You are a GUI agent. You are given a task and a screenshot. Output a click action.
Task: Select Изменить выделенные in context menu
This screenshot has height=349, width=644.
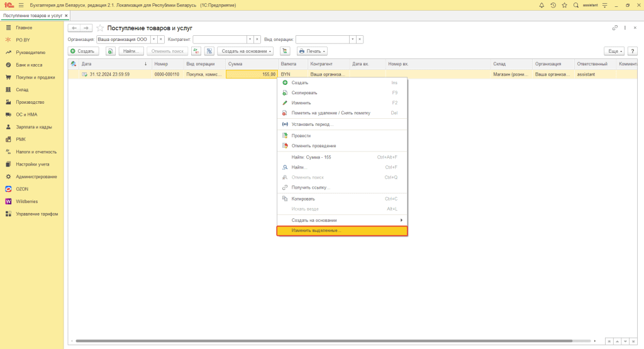(342, 231)
